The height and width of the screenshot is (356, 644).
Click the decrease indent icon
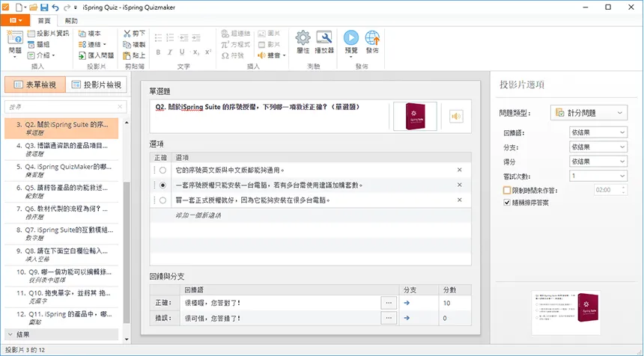(183, 37)
